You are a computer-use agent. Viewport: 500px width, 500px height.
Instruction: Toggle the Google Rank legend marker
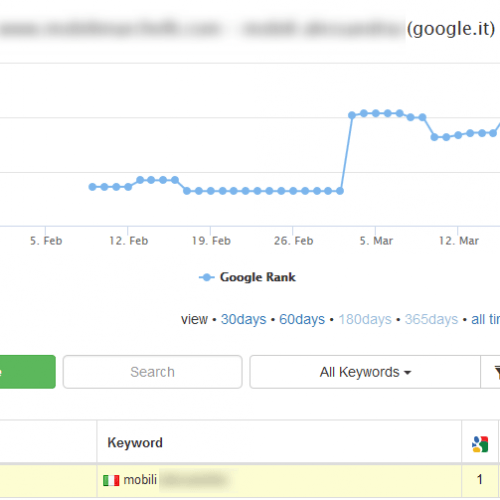coord(207,277)
